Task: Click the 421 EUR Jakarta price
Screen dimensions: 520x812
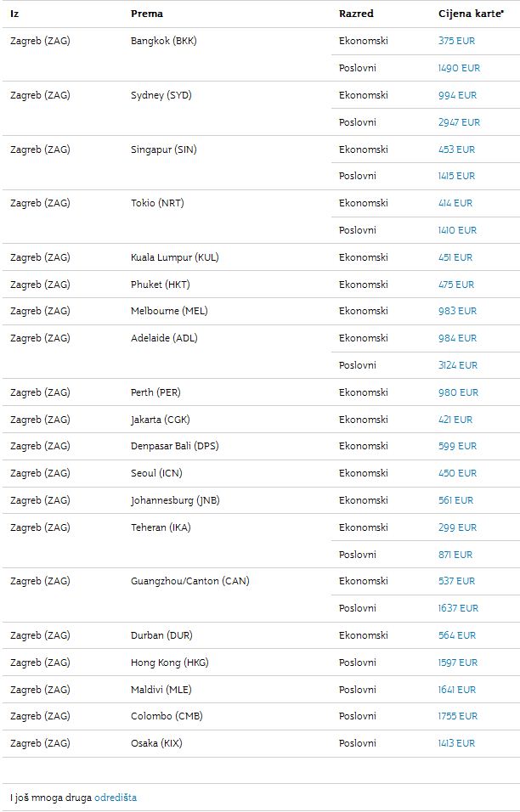Action: (x=455, y=420)
